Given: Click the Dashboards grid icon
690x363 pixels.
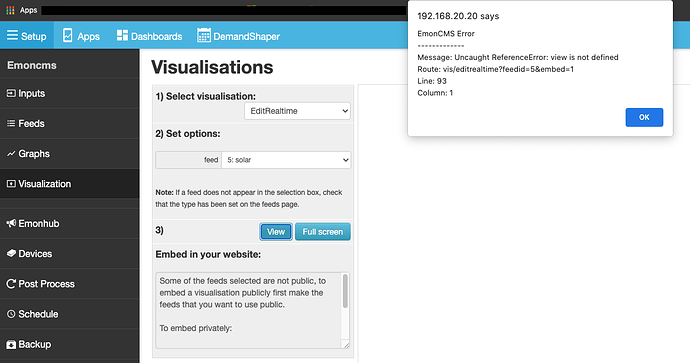Looking at the screenshot, I should pyautogui.click(x=122, y=35).
